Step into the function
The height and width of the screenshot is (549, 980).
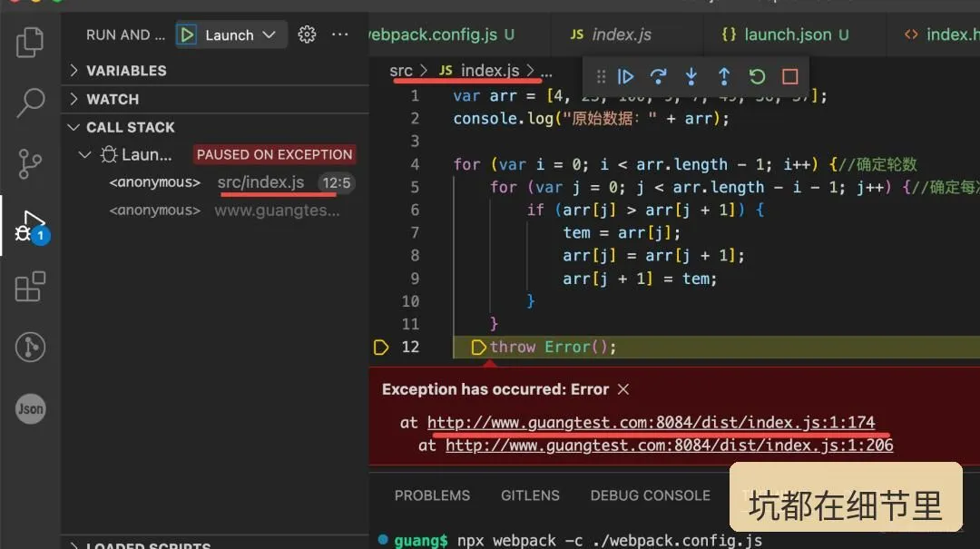point(691,76)
